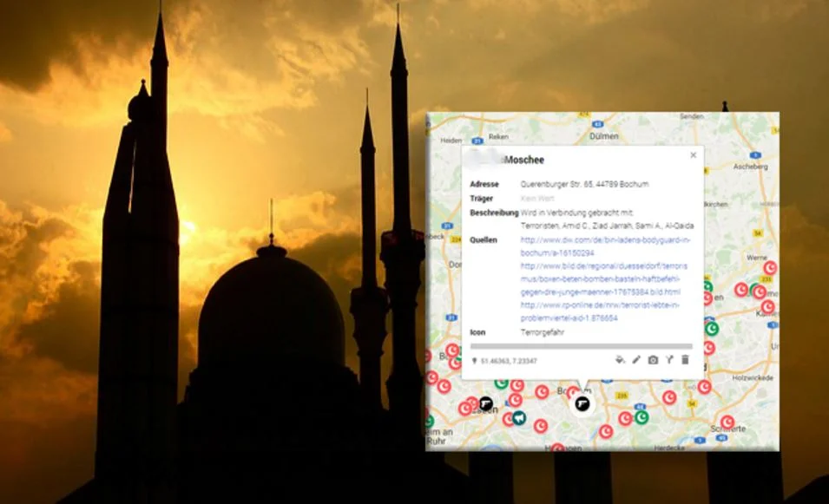829x504 pixels.
Task: Click the Reken town label on map
Action: pyautogui.click(x=498, y=136)
